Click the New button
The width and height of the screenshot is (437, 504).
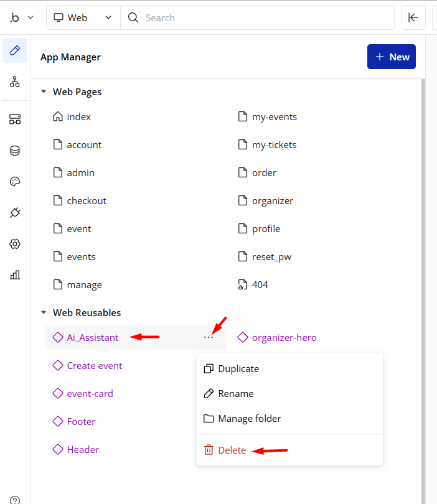392,57
